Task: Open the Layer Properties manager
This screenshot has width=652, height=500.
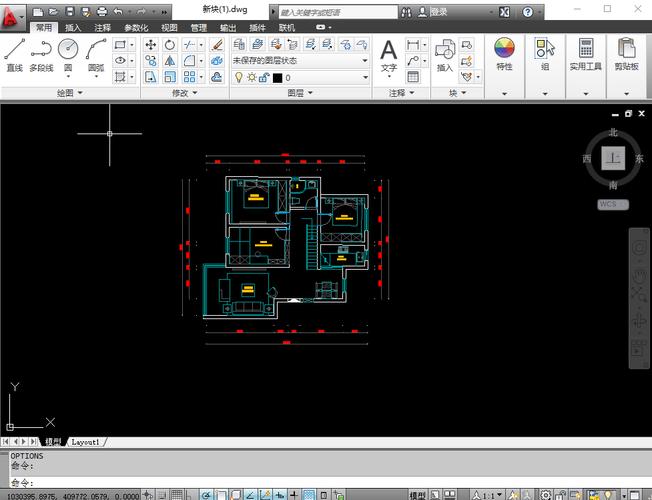Action: [x=239, y=44]
